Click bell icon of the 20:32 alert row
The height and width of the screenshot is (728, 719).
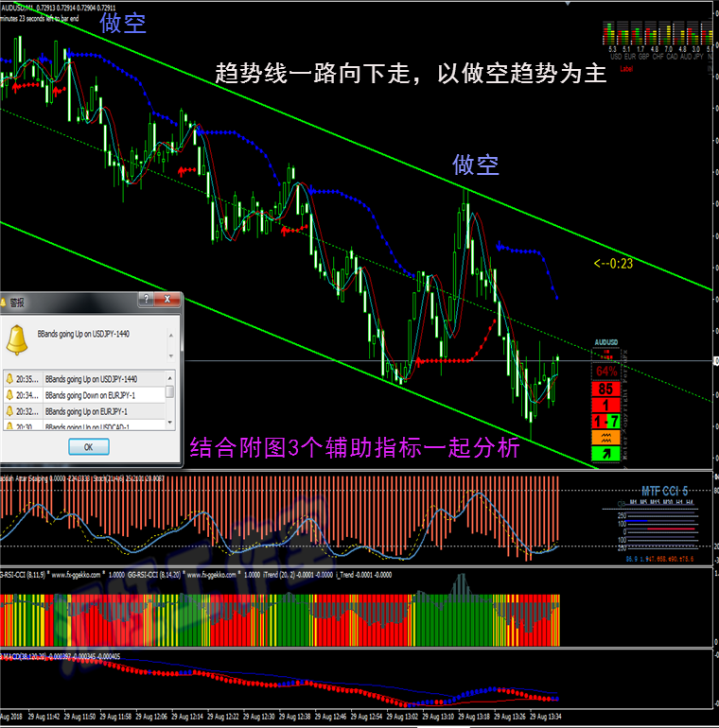(9, 411)
